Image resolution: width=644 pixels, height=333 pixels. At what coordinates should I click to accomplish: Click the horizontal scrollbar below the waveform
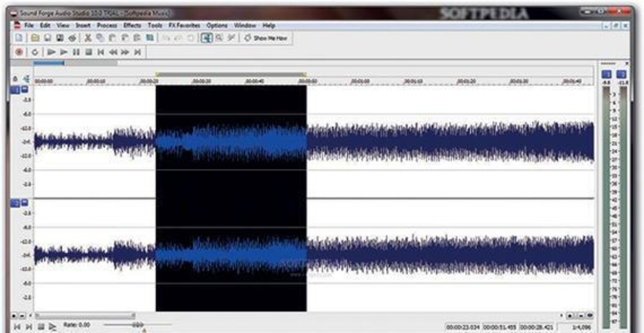pos(85,316)
